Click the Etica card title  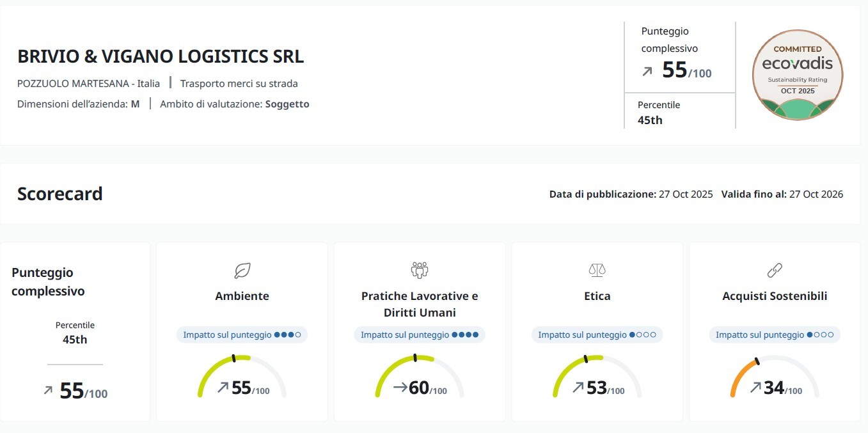597,296
